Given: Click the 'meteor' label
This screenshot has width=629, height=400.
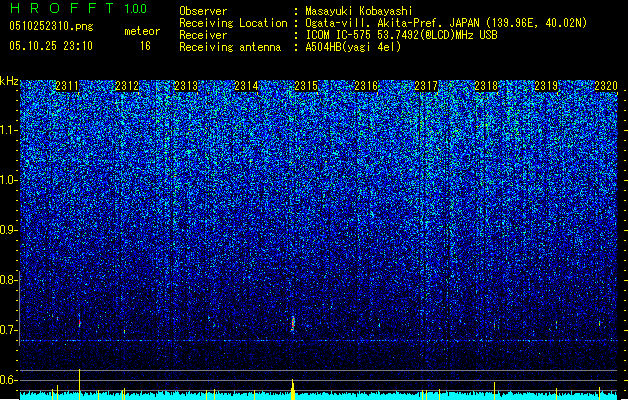Looking at the screenshot, I should coord(142,31).
